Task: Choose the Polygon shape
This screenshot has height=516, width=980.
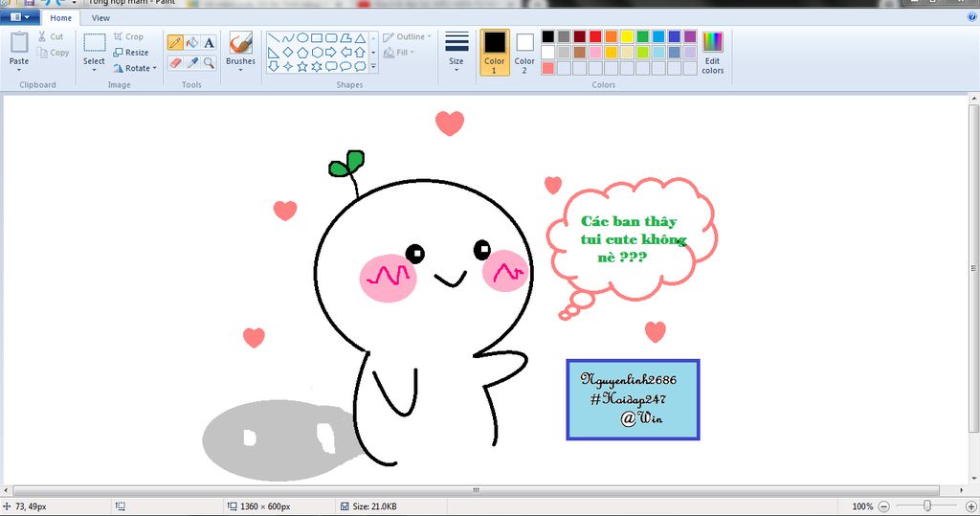Action: click(345, 38)
